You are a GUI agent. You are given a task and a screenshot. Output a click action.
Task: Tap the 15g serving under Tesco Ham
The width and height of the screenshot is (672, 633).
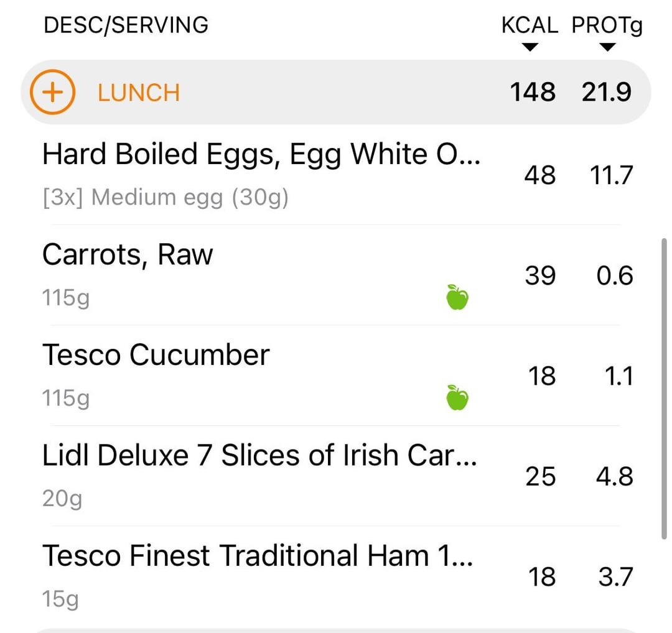[60, 598]
